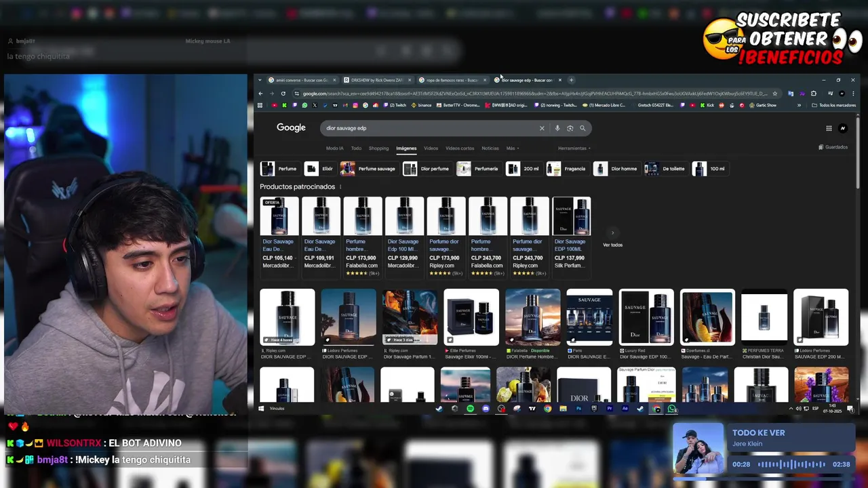The image size is (868, 488).
Task: Switch to the Modo IA tab
Action: (334, 148)
